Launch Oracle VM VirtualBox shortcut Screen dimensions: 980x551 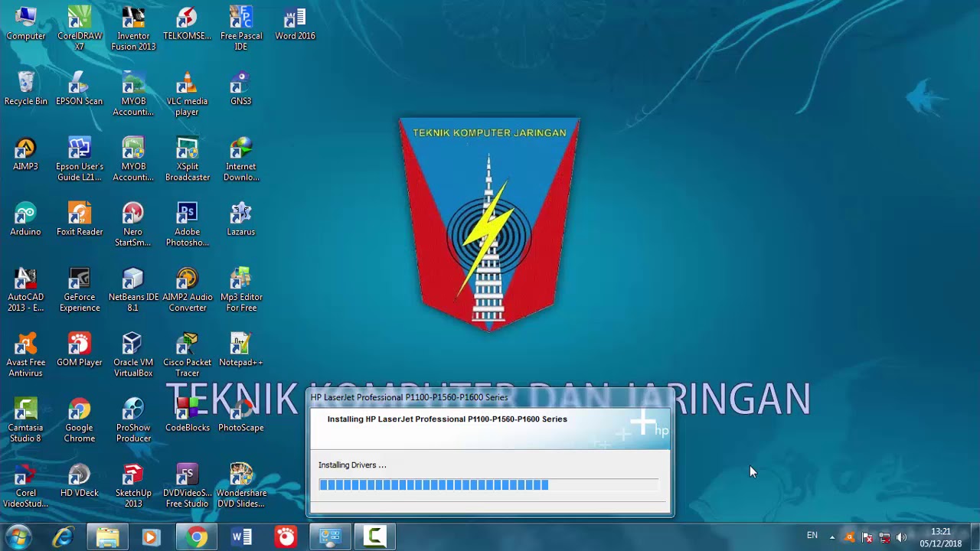pyautogui.click(x=133, y=355)
